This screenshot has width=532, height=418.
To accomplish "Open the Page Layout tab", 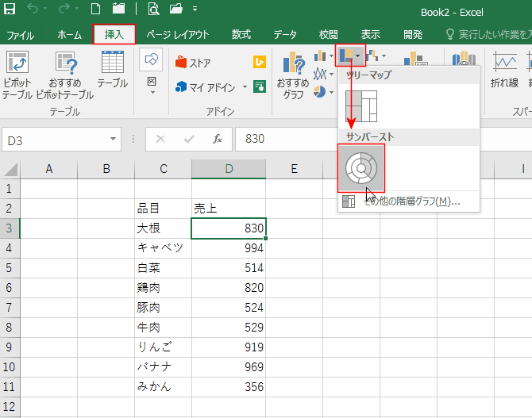I will coord(178,35).
